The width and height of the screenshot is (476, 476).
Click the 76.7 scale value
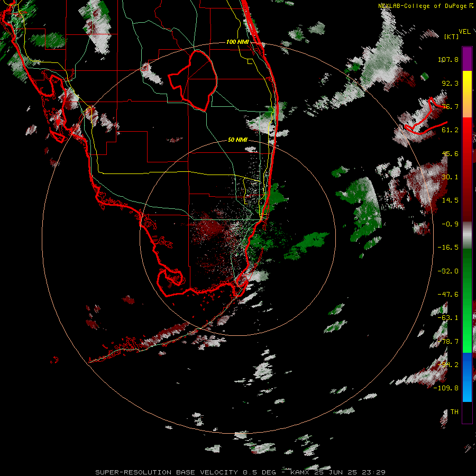(450, 106)
